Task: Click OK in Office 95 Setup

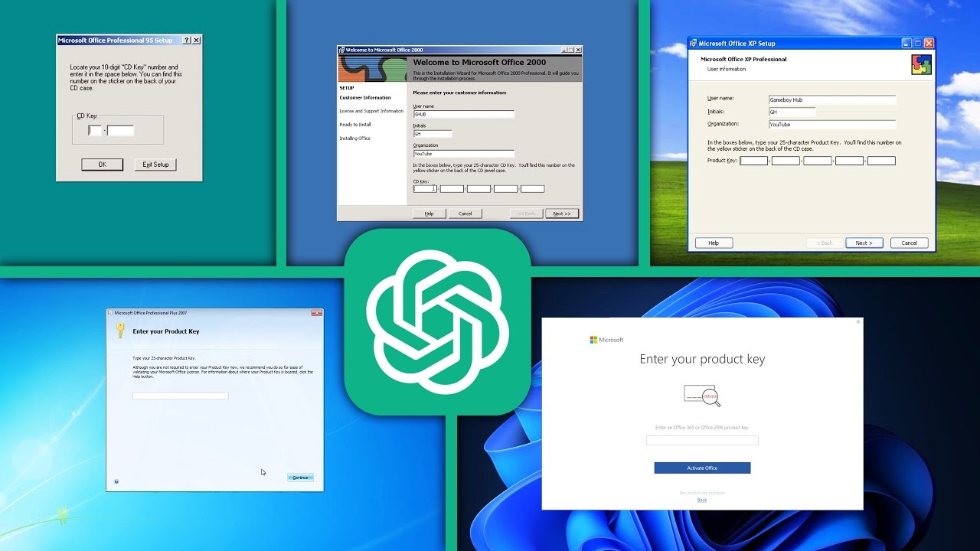Action: click(x=102, y=165)
